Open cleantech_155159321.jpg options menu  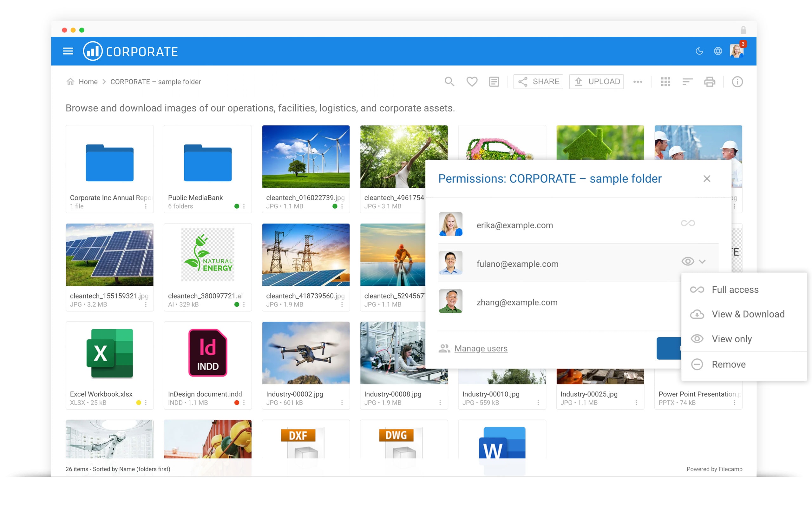(146, 304)
